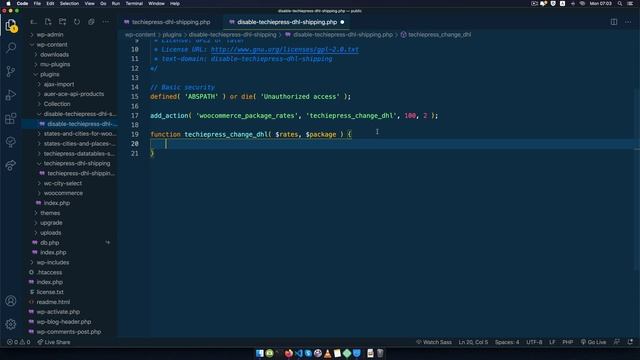Open the Terminal menu
Viewport: 640px width, 360px height.
coord(134,3)
